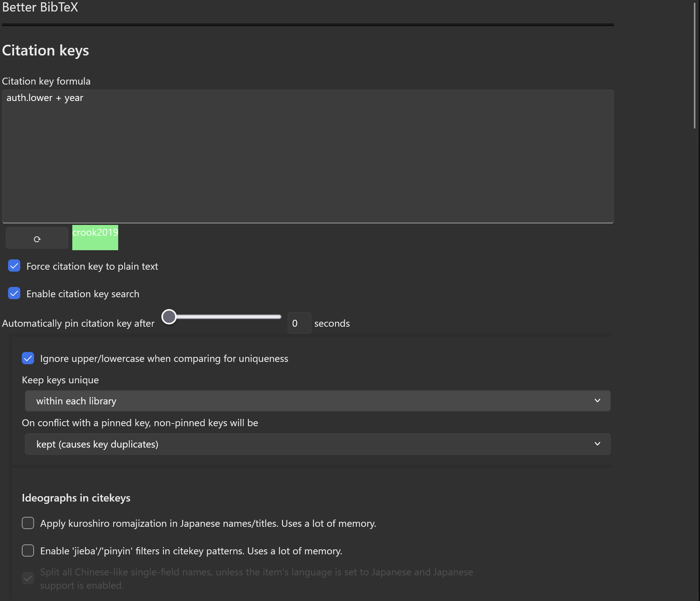Click the auto-pin delay slider handle
The image size is (700, 601).
pos(169,317)
